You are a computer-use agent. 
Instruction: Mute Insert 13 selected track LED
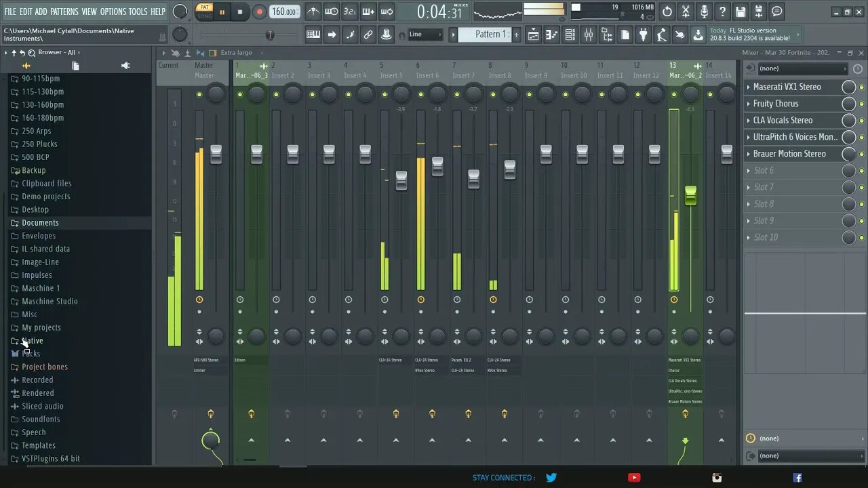[674, 94]
